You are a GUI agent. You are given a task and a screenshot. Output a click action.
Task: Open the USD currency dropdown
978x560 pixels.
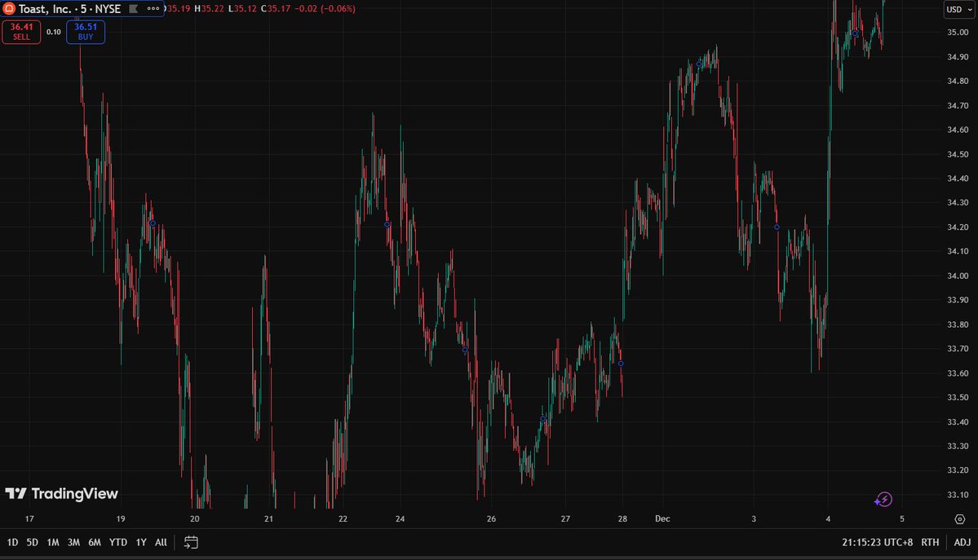958,9
